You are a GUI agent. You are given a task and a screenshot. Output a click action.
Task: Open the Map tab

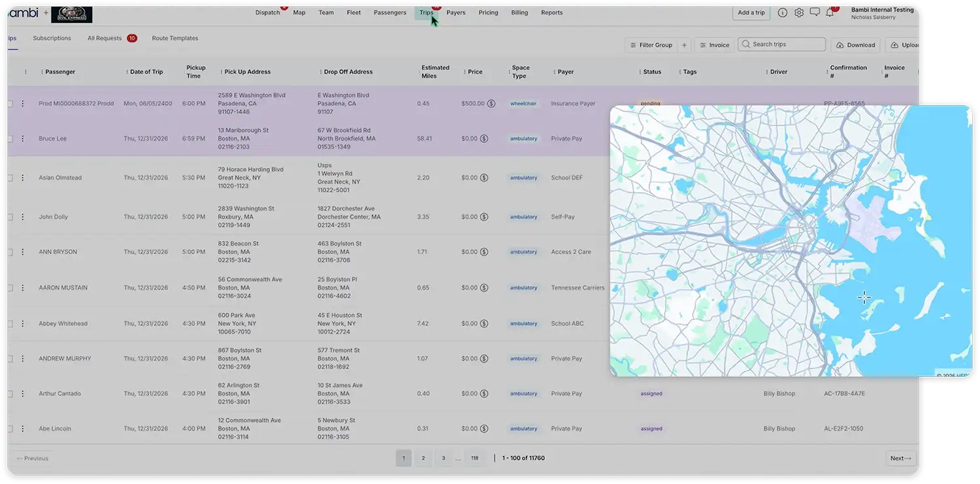pyautogui.click(x=299, y=12)
